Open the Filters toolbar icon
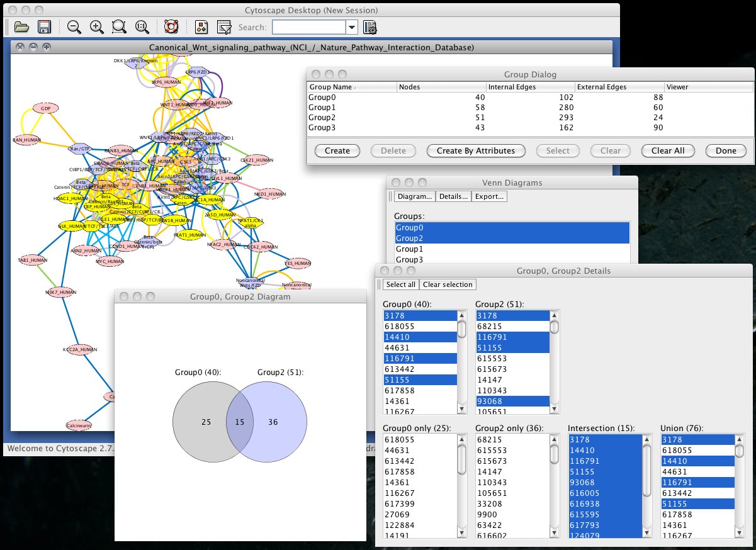The image size is (756, 550). pos(223,27)
